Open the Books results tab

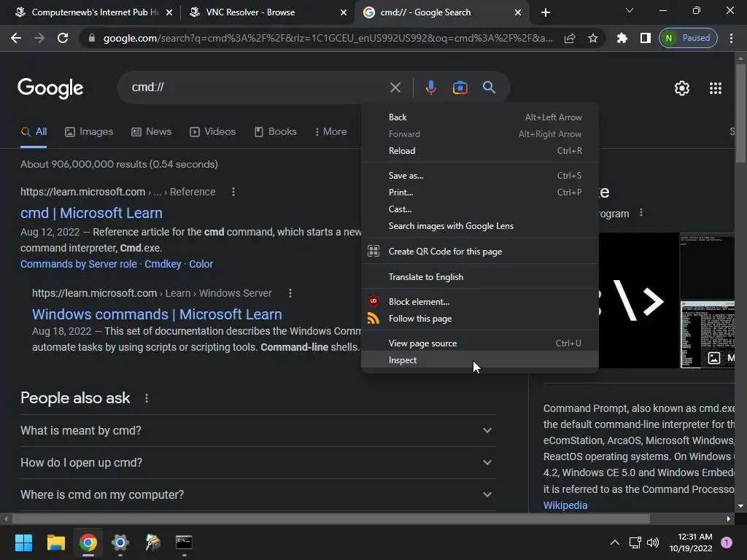coord(275,132)
